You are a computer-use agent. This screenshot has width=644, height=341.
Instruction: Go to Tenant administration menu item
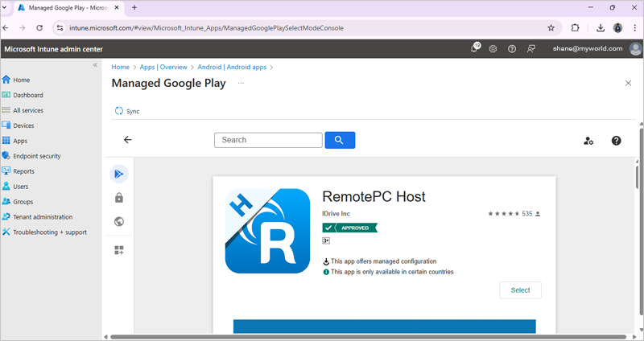pyautogui.click(x=42, y=217)
